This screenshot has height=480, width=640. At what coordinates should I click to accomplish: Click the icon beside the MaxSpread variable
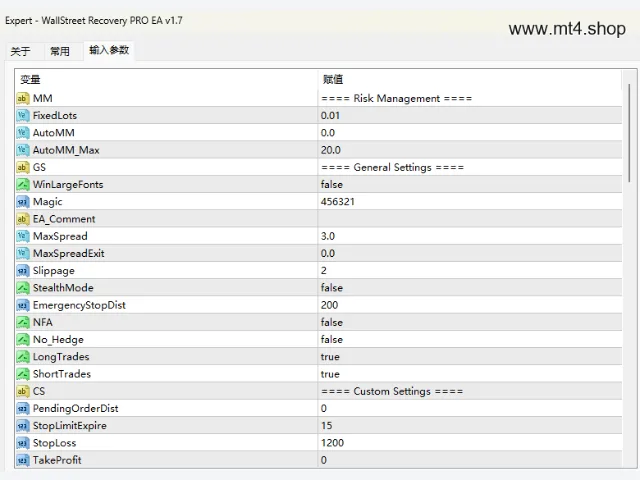pyautogui.click(x=23, y=236)
